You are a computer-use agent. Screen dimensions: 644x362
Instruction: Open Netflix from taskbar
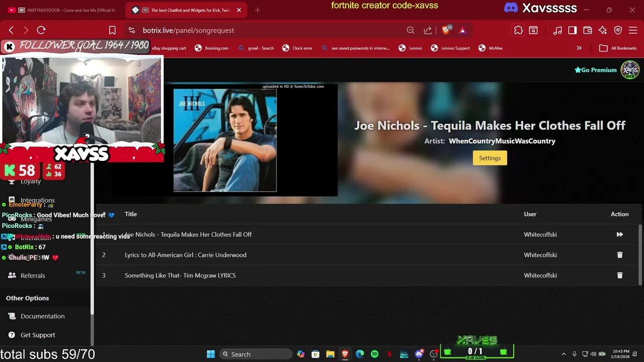389,354
